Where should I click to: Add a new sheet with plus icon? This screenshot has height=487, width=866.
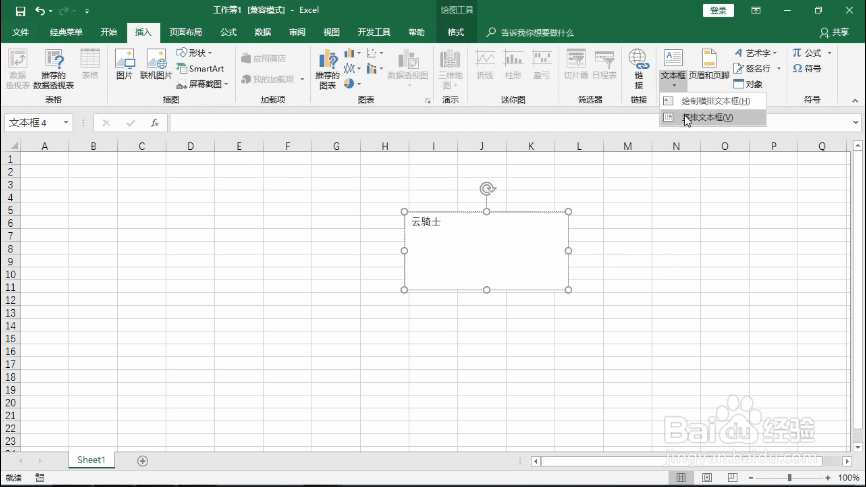click(142, 460)
